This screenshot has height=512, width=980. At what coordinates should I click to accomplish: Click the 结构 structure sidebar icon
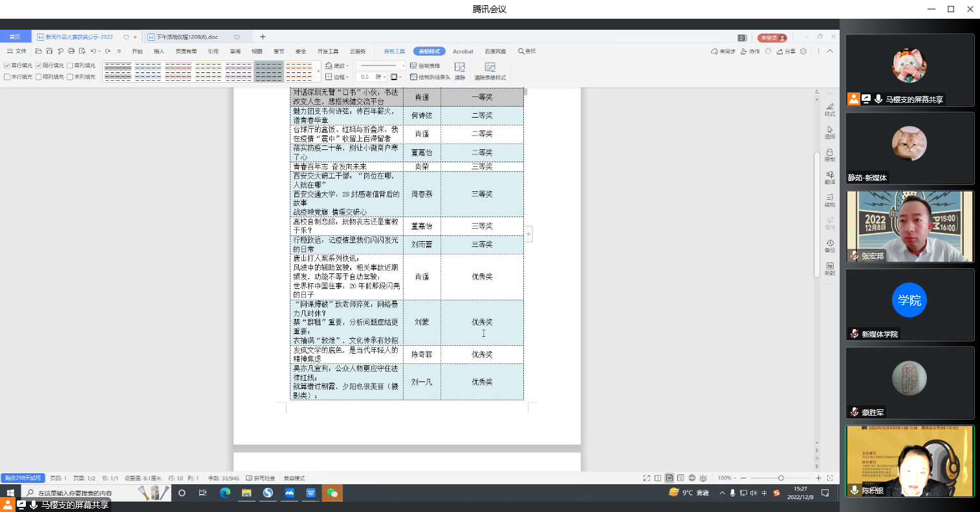(x=829, y=200)
